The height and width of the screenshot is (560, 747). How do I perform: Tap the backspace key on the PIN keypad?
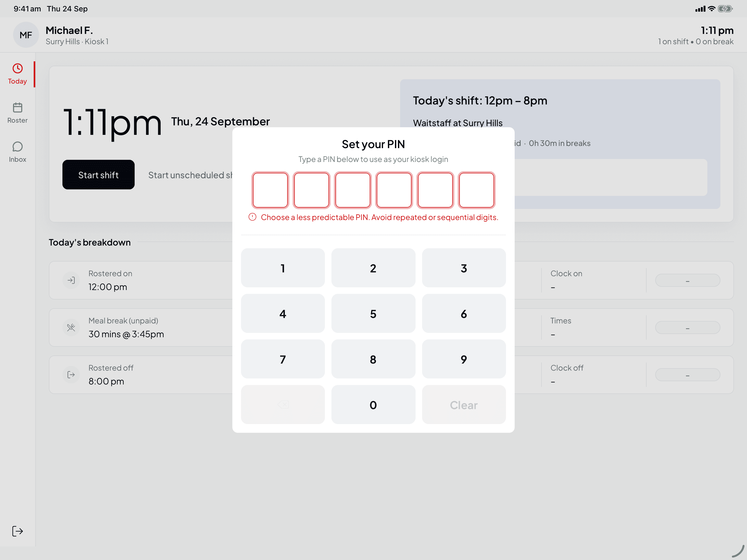coord(283,404)
